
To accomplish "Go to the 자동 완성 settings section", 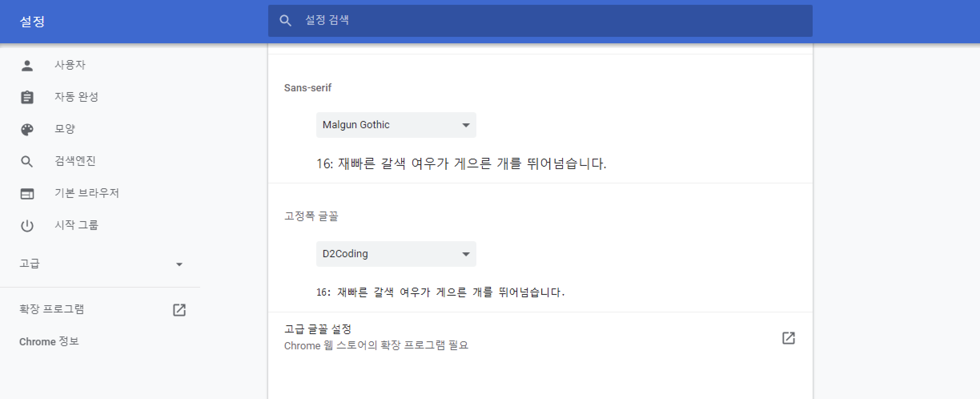I will [x=76, y=97].
